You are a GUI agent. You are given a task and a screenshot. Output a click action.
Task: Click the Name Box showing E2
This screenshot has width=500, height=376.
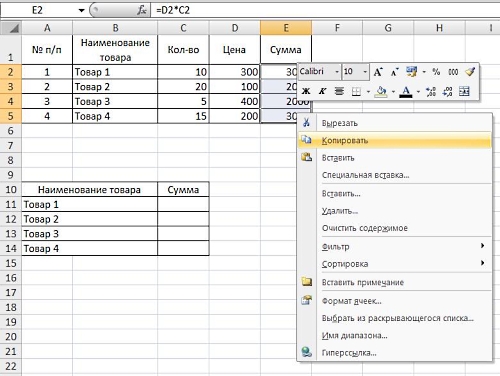click(37, 10)
